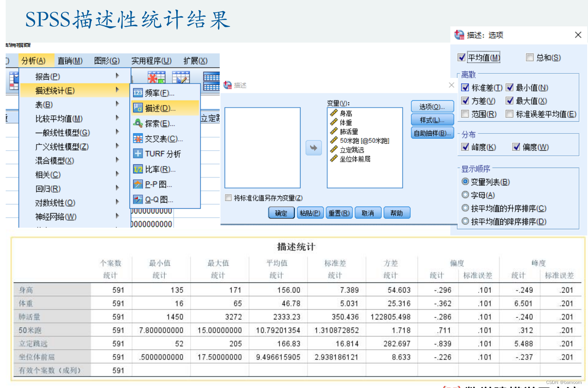This screenshot has width=588, height=388.
Task: Click the 粘贴(P) button
Action: pos(310,213)
